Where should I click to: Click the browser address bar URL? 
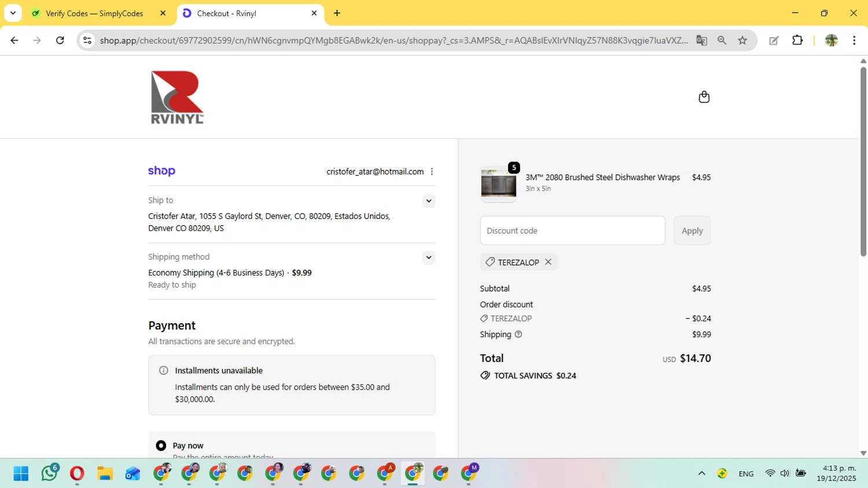pyautogui.click(x=393, y=41)
